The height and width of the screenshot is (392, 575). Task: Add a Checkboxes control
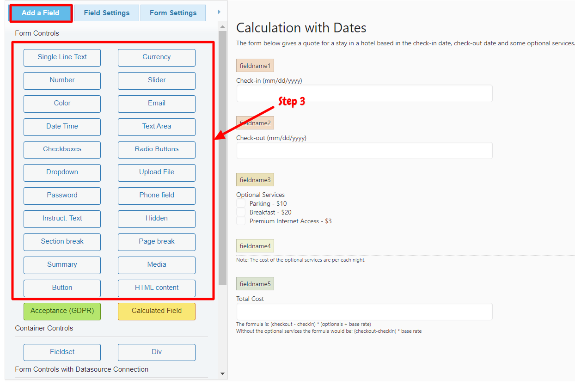click(x=62, y=149)
